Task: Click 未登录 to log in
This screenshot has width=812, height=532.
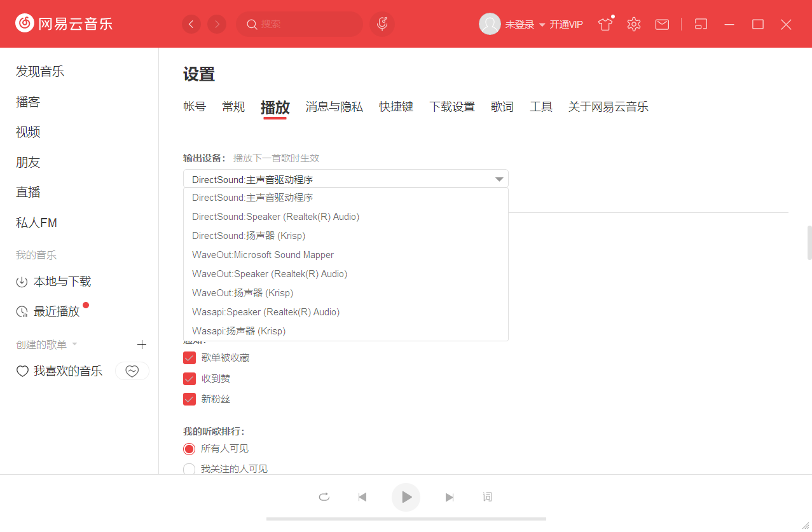Action: pyautogui.click(x=520, y=25)
